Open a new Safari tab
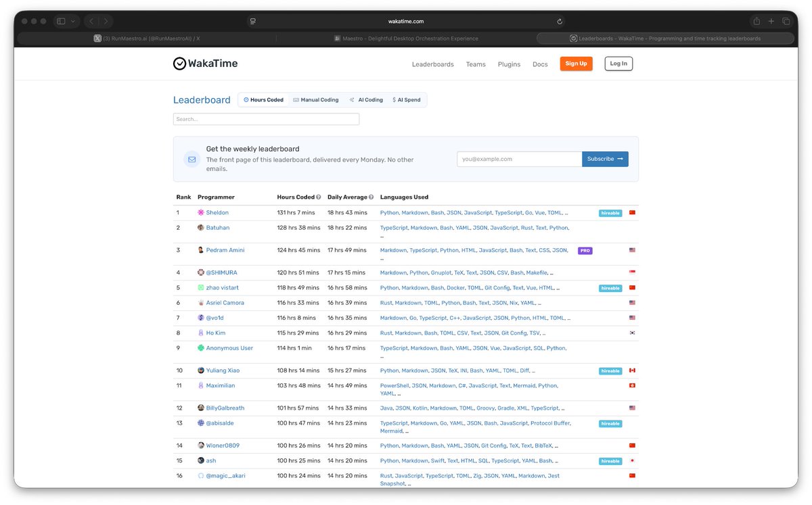Viewport: 812px width, 505px height. [x=771, y=22]
